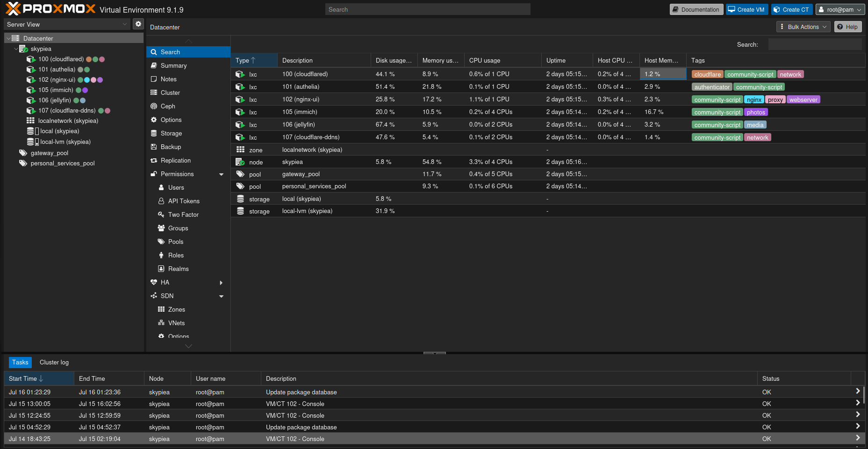Collapse the skypiea node in tree
868x449 pixels.
pos(16,49)
